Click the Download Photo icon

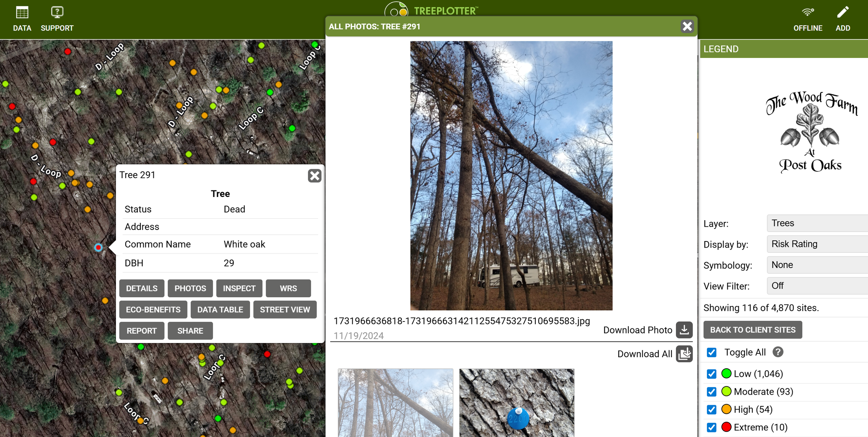coord(684,330)
